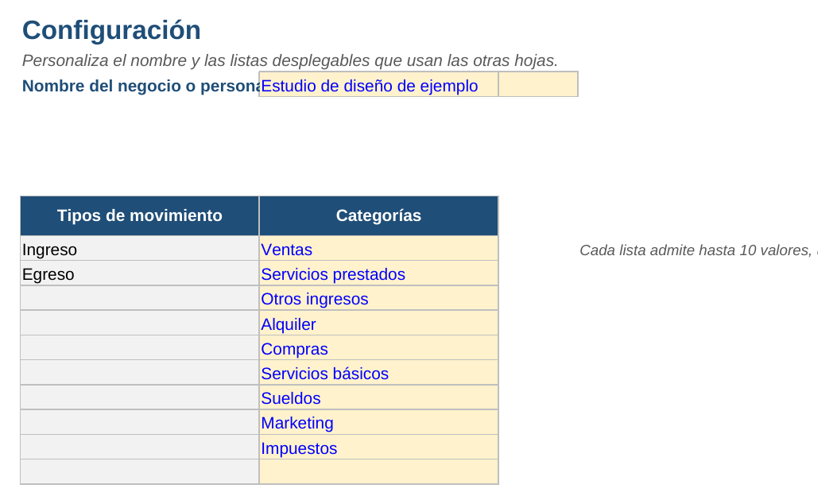Select the 'Otros ingresos' category cell
The width and height of the screenshot is (837, 504).
[x=378, y=298]
